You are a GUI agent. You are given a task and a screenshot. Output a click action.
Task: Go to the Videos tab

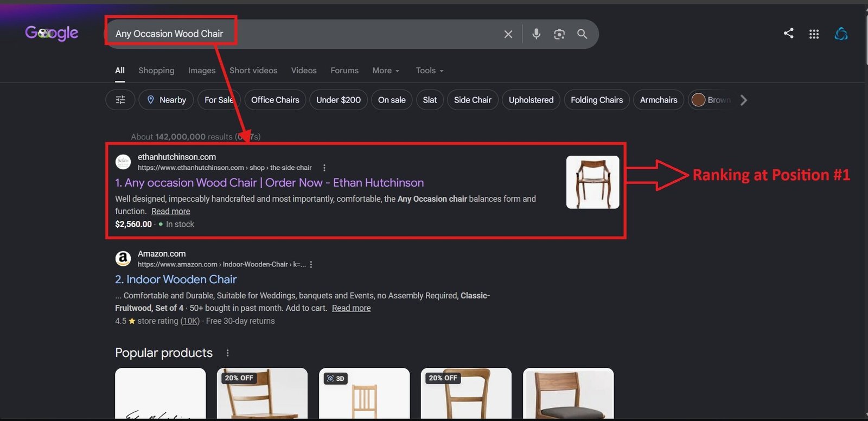click(304, 71)
